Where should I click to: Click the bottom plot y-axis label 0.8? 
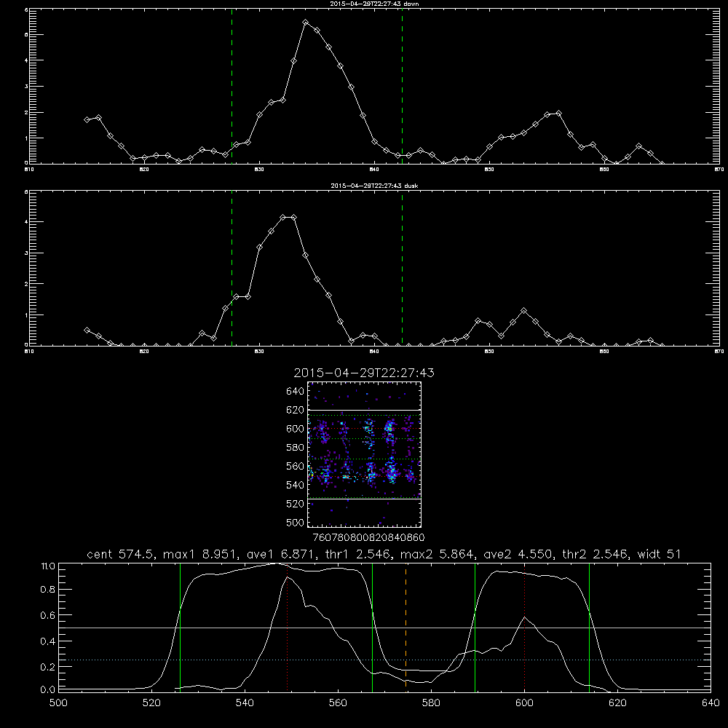(48, 590)
